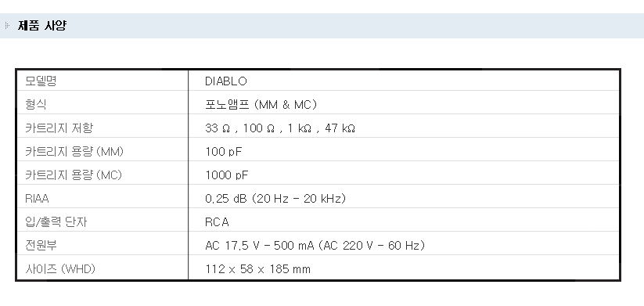Select the RIAA row label
644x306 pixels.
tap(37, 198)
